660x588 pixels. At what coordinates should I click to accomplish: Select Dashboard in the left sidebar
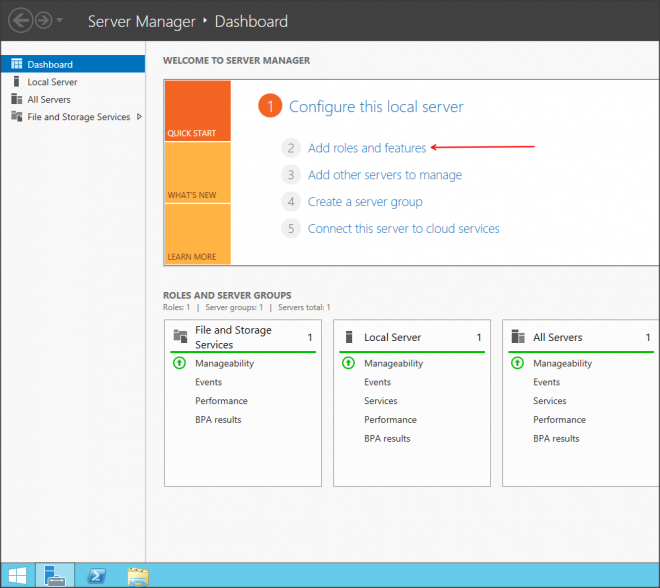coord(49,64)
